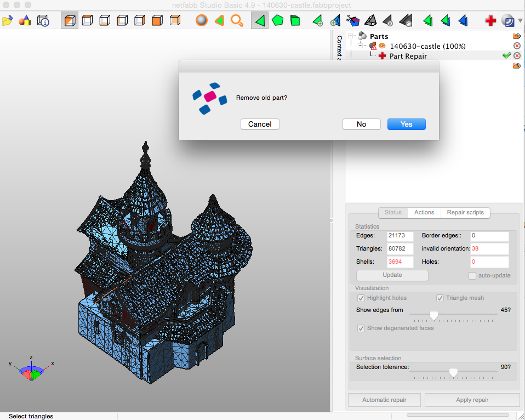This screenshot has width=525, height=420.
Task: Select the magnifier zoom tool
Action: 237,20
